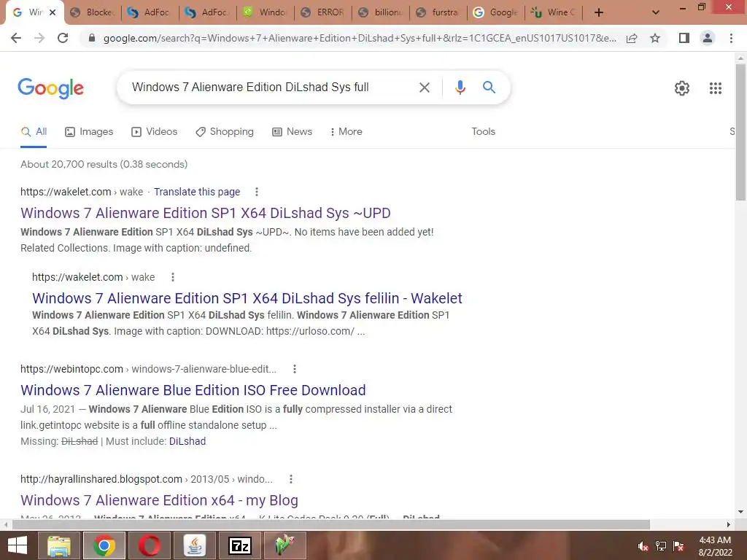Switch to the Wine tab

[x=554, y=12]
